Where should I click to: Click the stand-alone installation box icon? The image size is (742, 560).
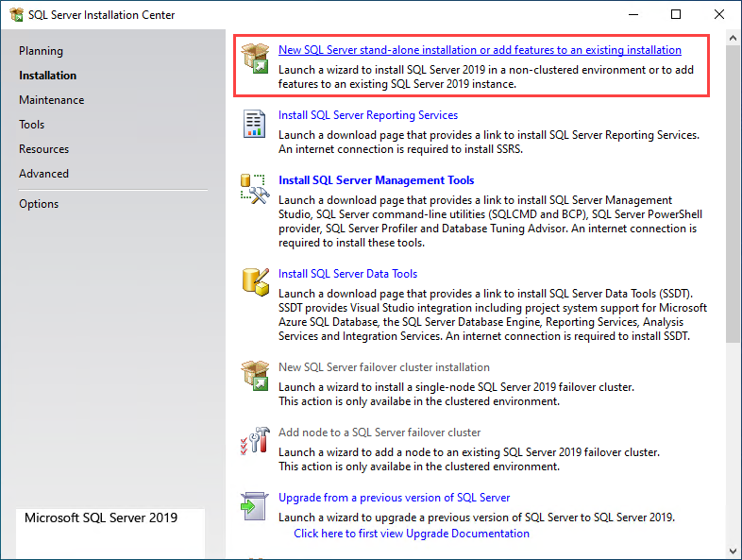(x=255, y=58)
